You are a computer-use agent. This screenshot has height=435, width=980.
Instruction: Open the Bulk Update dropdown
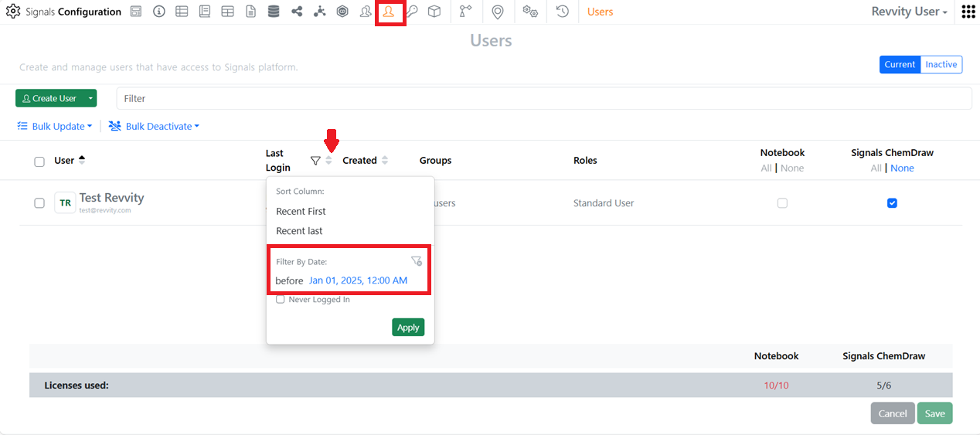pos(54,126)
